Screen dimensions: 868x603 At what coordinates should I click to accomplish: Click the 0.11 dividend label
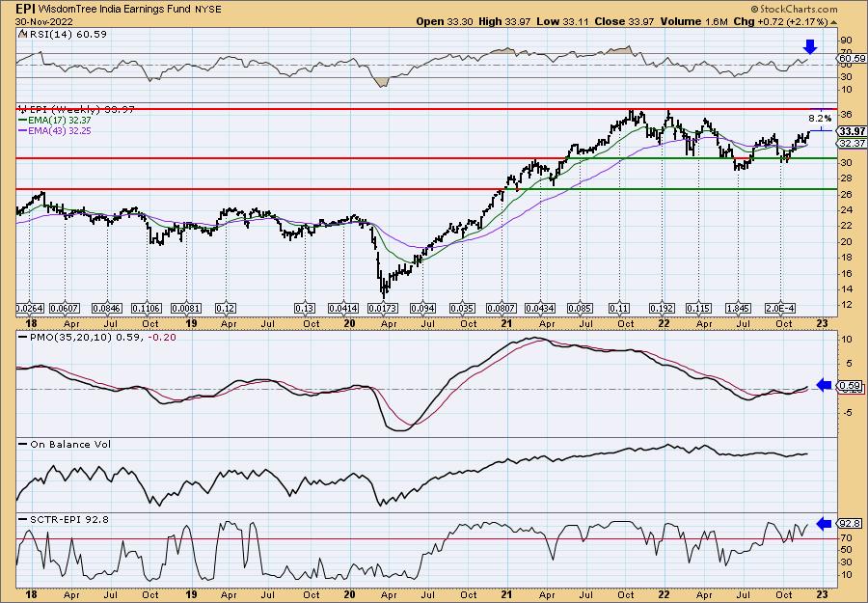tap(619, 308)
